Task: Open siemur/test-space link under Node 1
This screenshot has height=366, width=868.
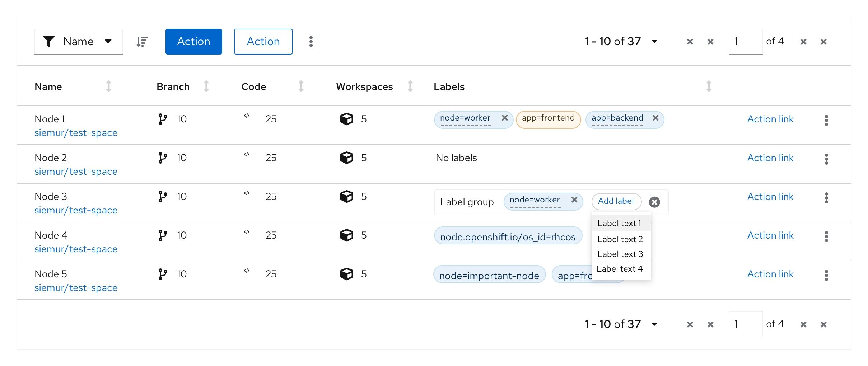Action: point(76,133)
